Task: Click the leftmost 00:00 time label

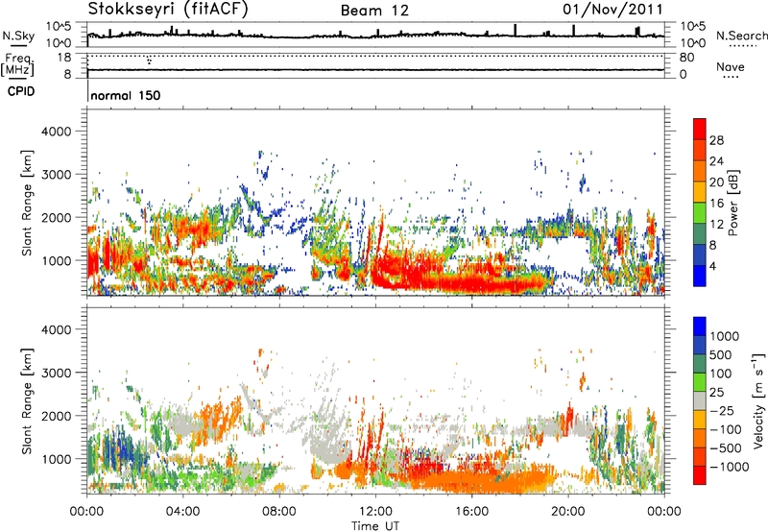Action: [x=86, y=512]
